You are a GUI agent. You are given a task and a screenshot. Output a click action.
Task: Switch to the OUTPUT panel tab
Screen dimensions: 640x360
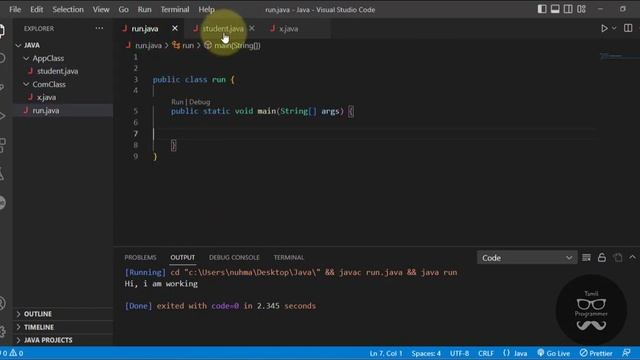[182, 258]
